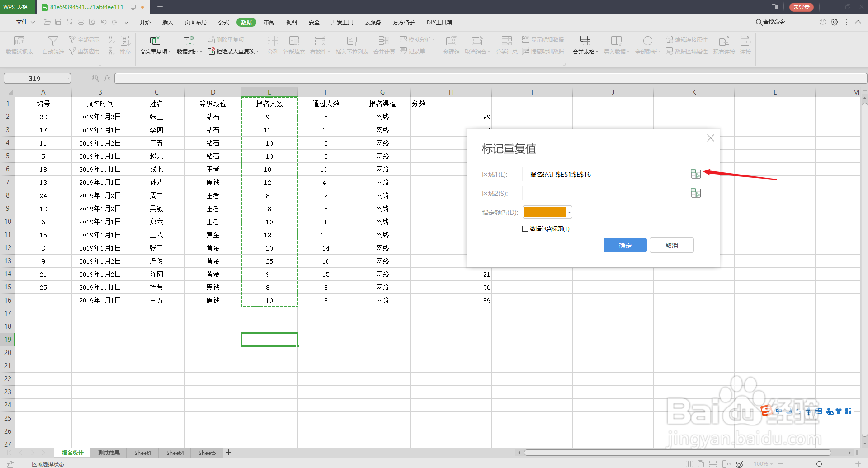Click the 自动筛选 auto filter funnel icon
Viewport: 868px width, 468px height.
pos(53,41)
